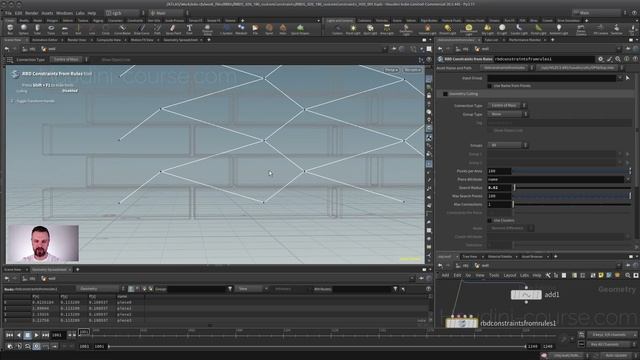
Task: Click network editor find node icon
Action: pos(628,276)
